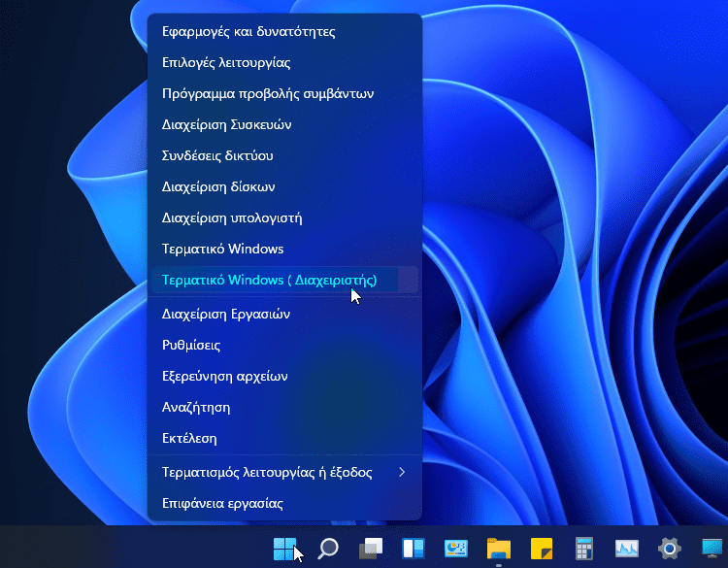Open the Windows Start button
The height and width of the screenshot is (568, 728).
point(284,549)
